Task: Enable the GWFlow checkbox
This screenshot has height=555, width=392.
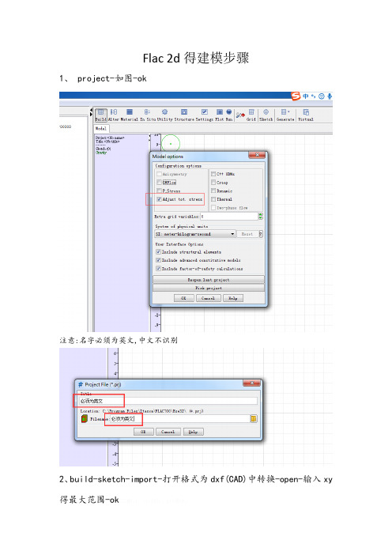Action: (159, 183)
